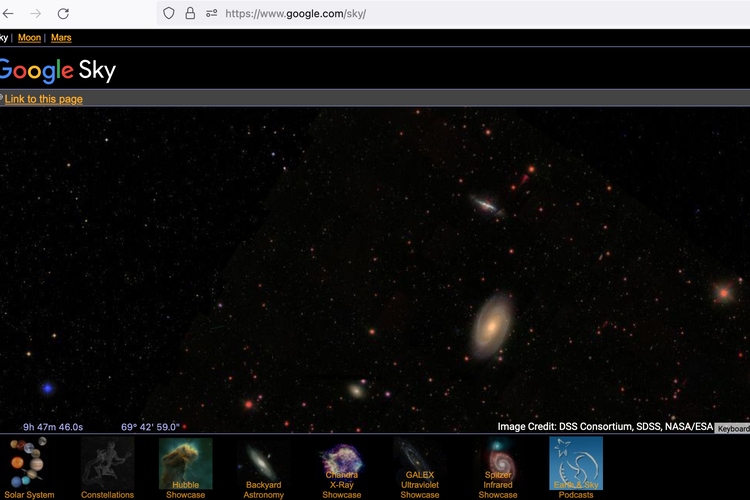Open the Spitzer Infrared Showcase
The height and width of the screenshot is (500, 750).
point(497,463)
